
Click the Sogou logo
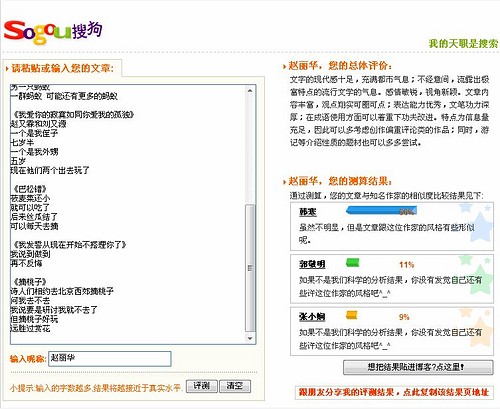click(53, 32)
